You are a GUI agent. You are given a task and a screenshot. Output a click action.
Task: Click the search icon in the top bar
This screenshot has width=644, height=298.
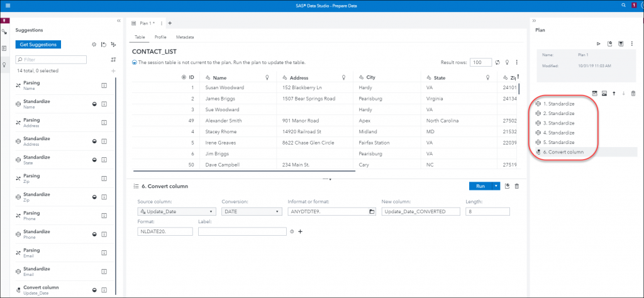(623, 5)
